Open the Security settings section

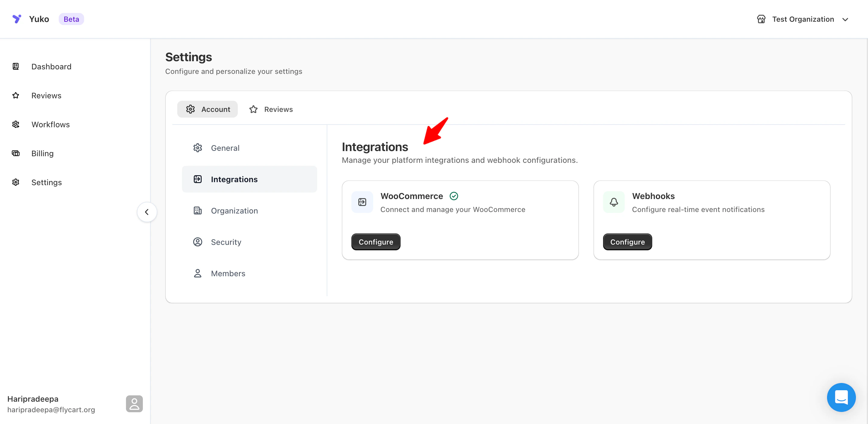[x=226, y=242]
